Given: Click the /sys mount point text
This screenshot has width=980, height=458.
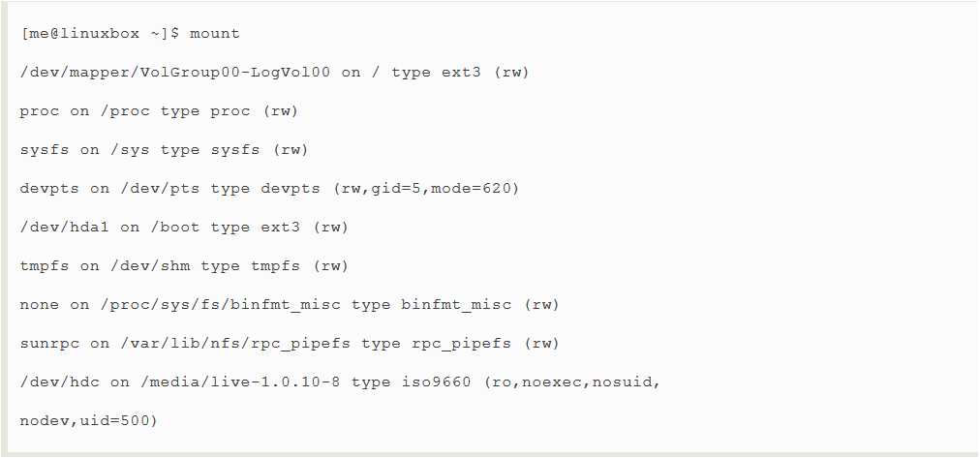Looking at the screenshot, I should (130, 150).
